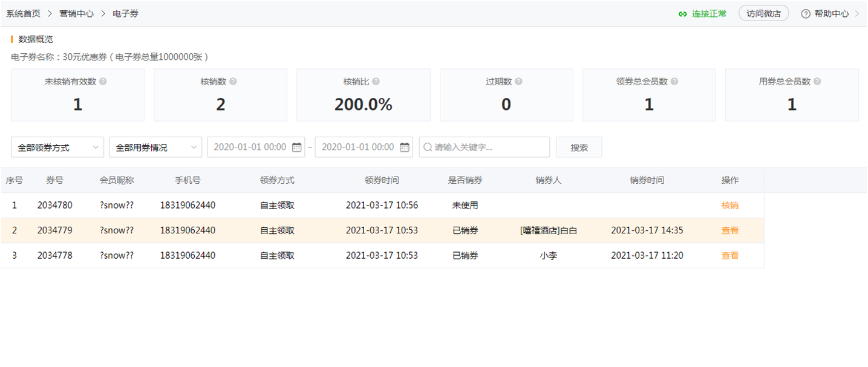Viewport: 868px width, 367px height.
Task: Click help icon beside 用券总会员数
Action: pos(817,82)
